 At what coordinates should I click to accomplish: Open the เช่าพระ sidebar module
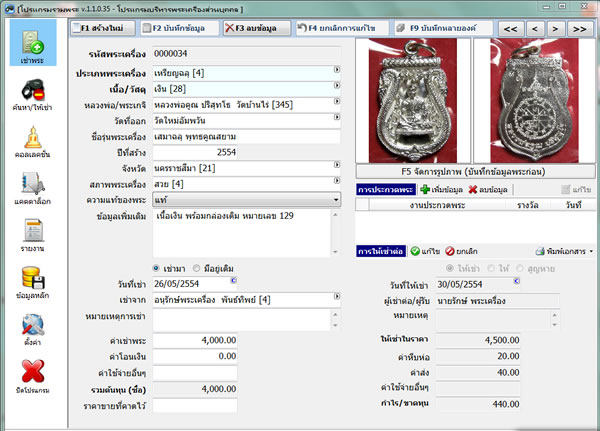30,45
